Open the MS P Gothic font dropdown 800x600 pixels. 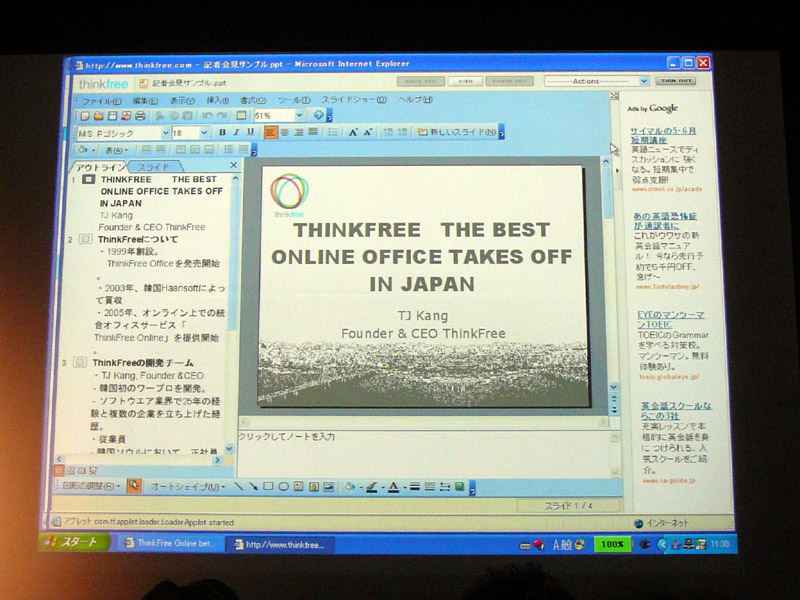point(165,133)
